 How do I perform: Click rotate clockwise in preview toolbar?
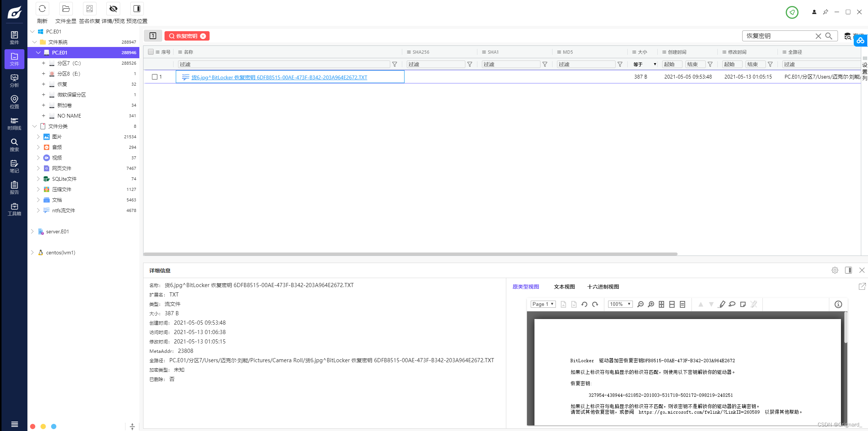[x=595, y=304]
